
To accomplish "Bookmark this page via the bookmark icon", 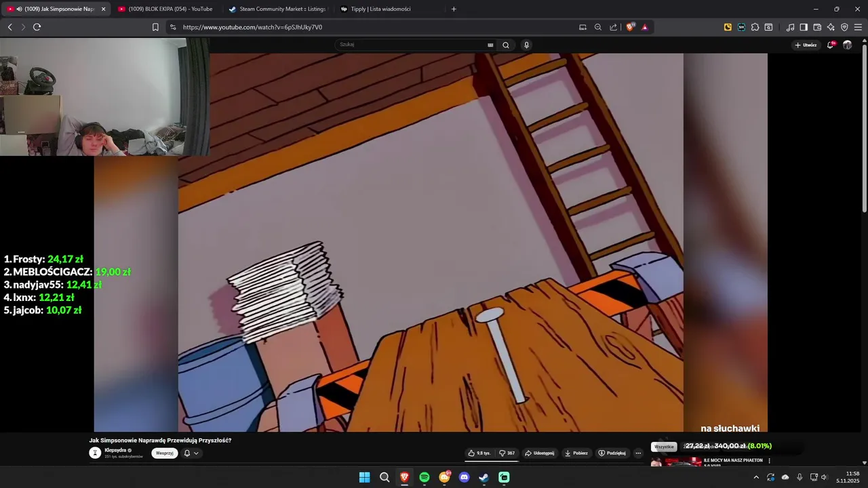I will (155, 27).
